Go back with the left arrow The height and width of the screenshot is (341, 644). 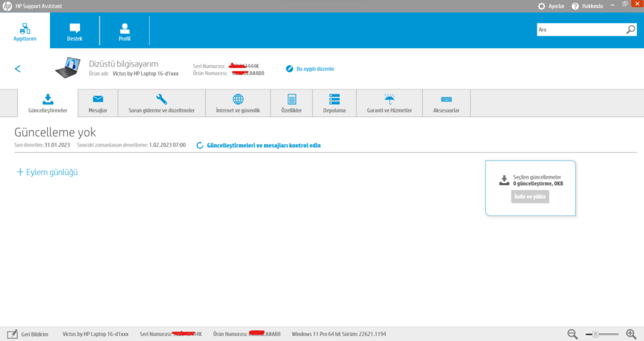[18, 69]
